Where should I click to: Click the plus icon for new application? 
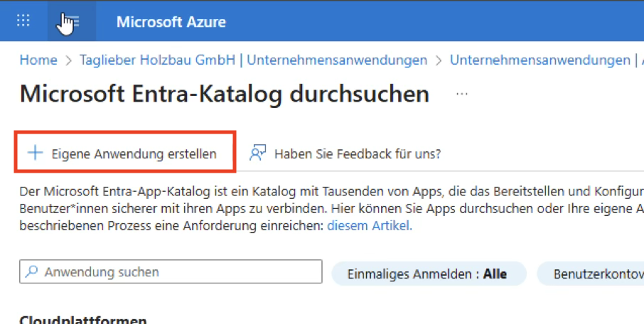click(x=35, y=153)
